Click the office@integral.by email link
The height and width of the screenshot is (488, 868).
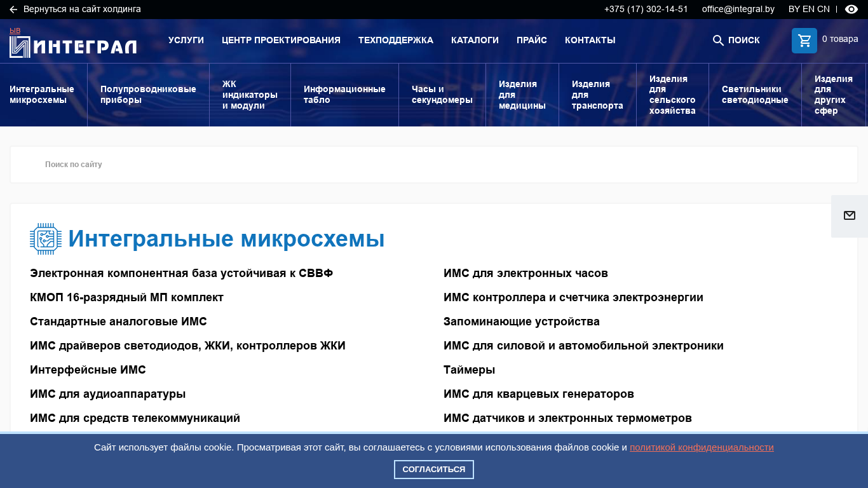738,10
